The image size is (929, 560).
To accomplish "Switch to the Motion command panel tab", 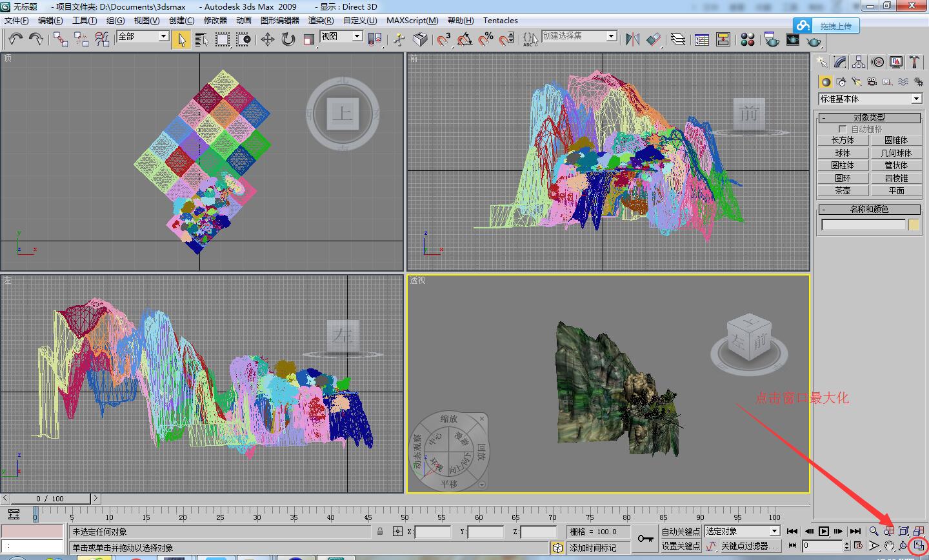I will [x=877, y=62].
